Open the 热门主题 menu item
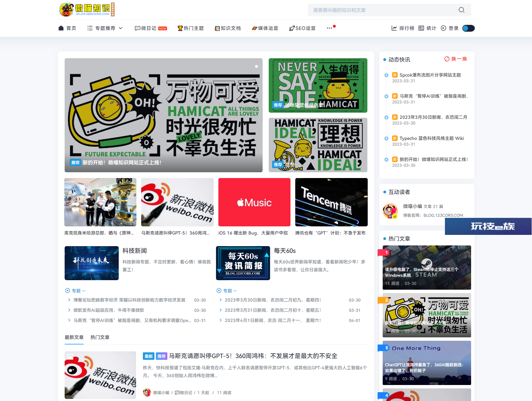 click(x=191, y=28)
